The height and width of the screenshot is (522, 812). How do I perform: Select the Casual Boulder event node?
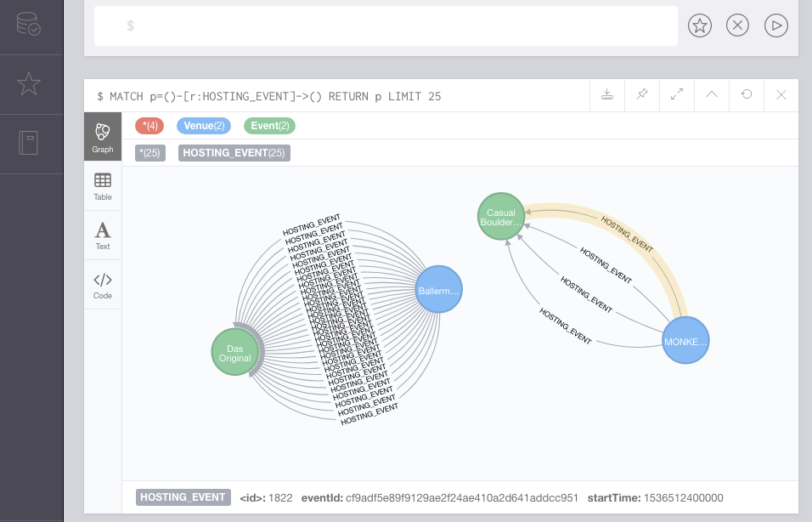[x=501, y=217]
